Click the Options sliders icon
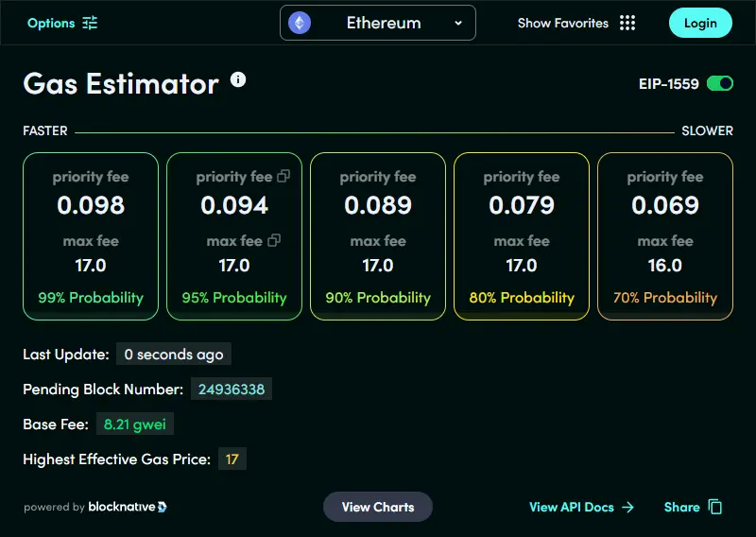756x537 pixels. pyautogui.click(x=90, y=23)
